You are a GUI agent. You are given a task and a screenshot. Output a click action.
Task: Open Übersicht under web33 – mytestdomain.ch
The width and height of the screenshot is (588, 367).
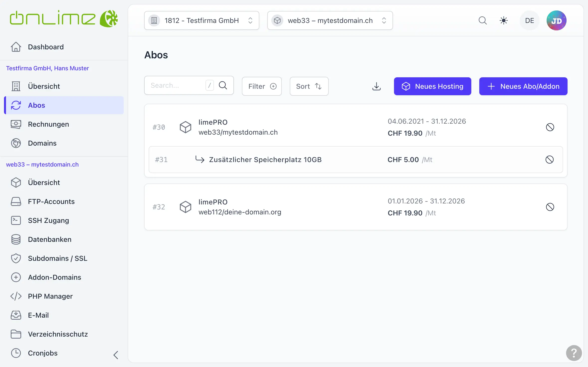[x=64, y=183]
